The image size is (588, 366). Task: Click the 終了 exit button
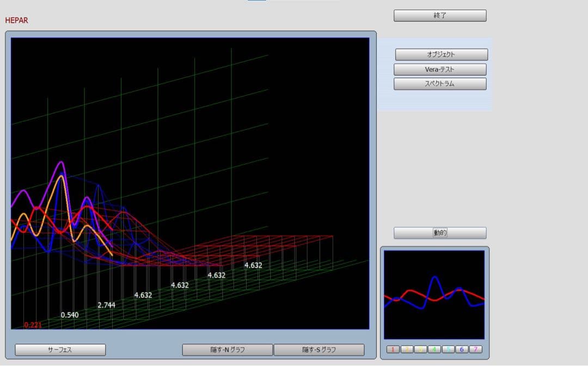coord(440,16)
